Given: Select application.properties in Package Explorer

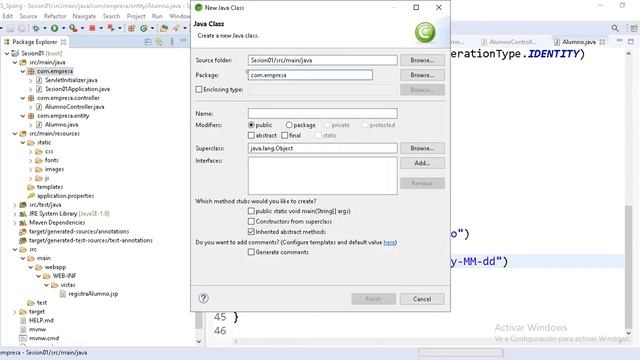Looking at the screenshot, I should click(65, 196).
